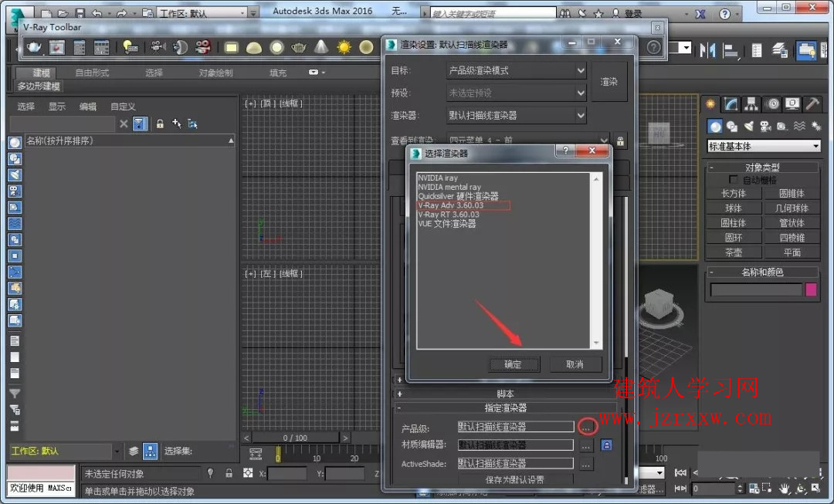The image size is (834, 504).
Task: Switch to the Hierarchy command panel tab
Action: coord(751,104)
